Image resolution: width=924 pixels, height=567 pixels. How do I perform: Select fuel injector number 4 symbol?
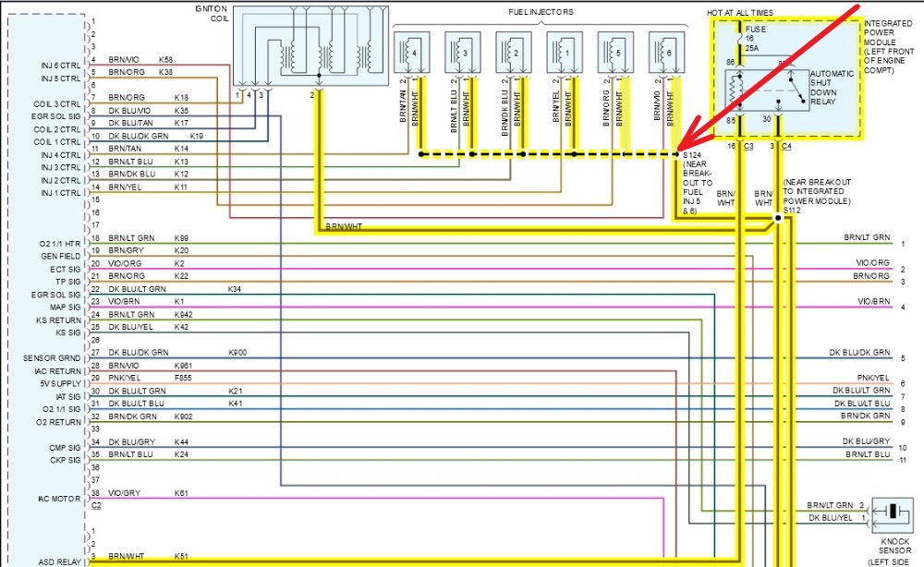(x=412, y=54)
